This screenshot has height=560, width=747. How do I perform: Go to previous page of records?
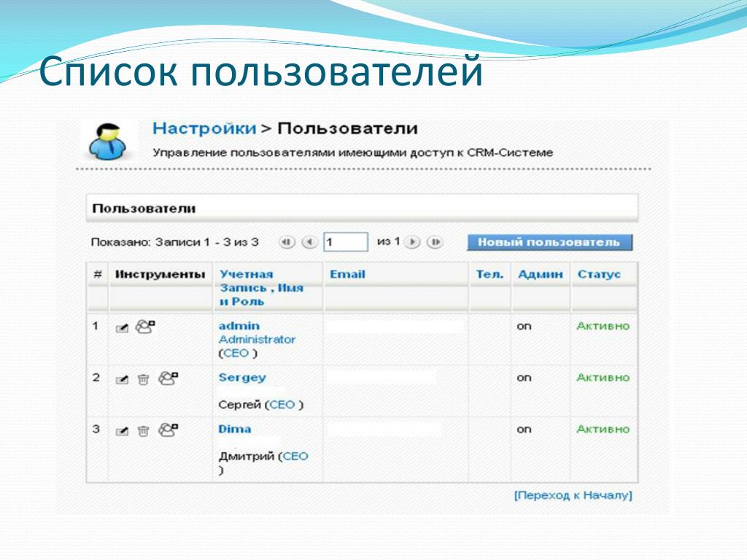click(309, 242)
